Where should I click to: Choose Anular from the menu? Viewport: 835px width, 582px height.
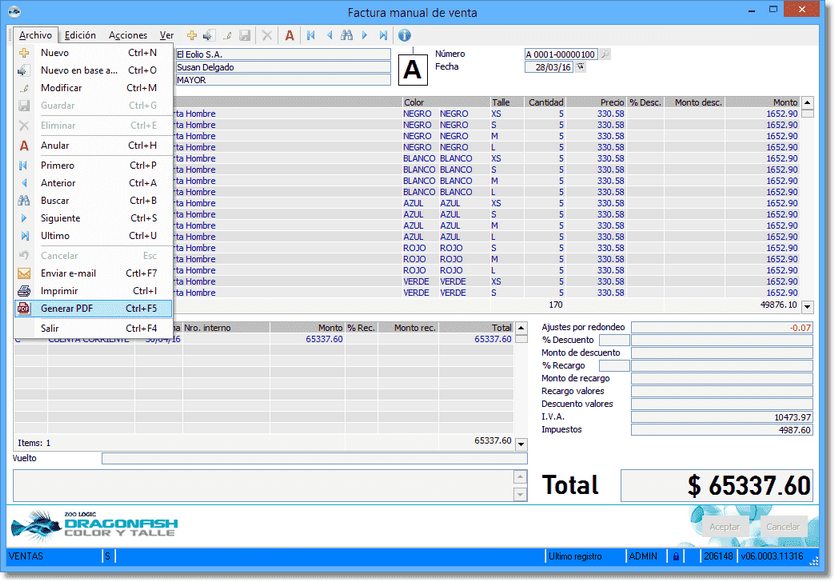93,145
